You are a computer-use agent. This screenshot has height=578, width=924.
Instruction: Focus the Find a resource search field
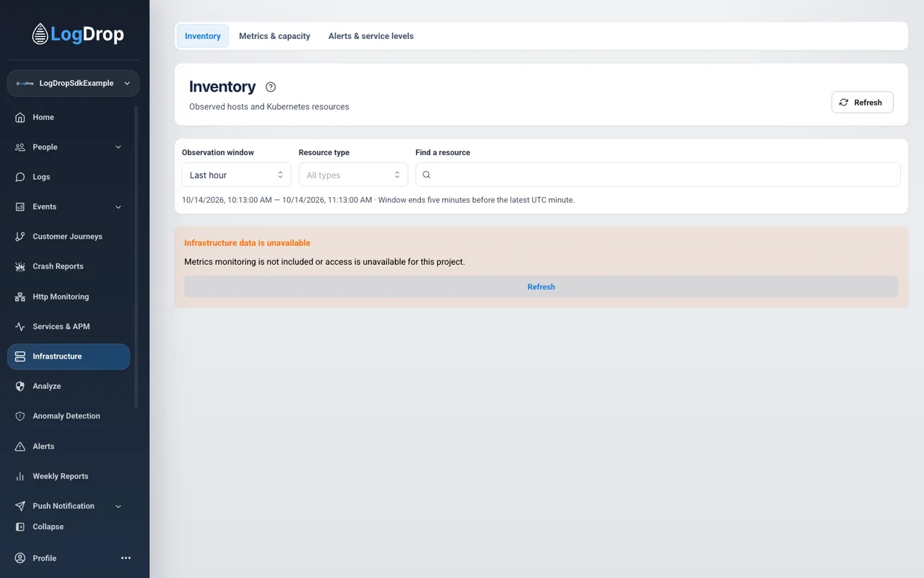point(658,175)
